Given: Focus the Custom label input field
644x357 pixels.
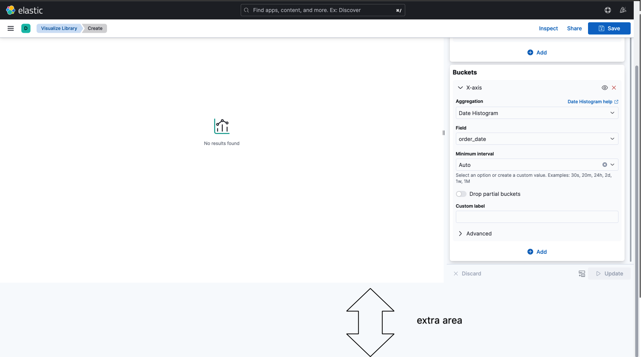Looking at the screenshot, I should click(x=537, y=217).
